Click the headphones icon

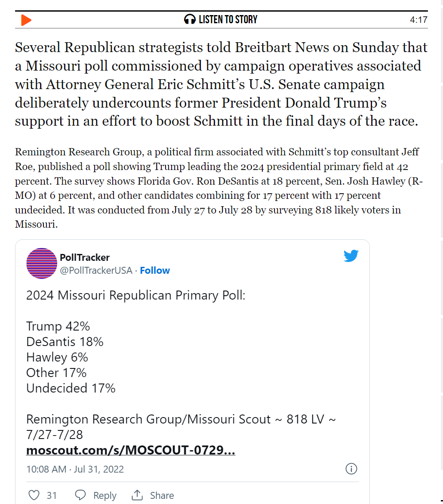tap(190, 19)
